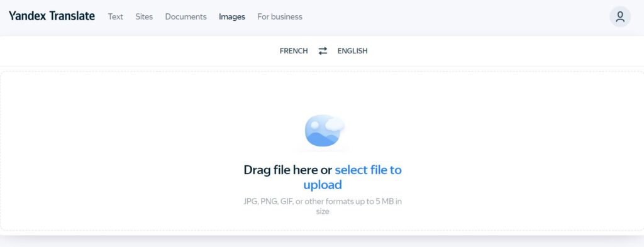This screenshot has height=247, width=644.
Task: Open the ENGLISH target language selector
Action: click(x=352, y=51)
